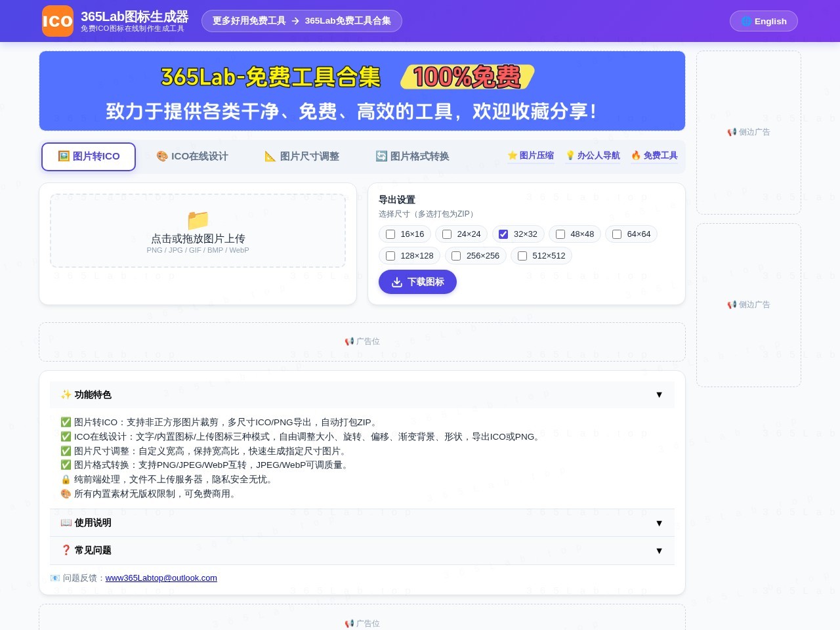Screen dimensions: 840x630
Task: Click the orange ICO logo icon
Action: (58, 21)
